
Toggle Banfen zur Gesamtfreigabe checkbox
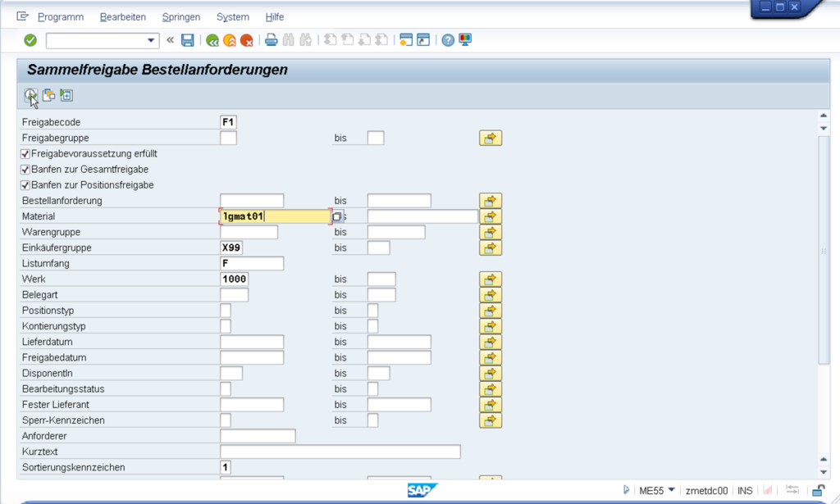click(x=25, y=170)
